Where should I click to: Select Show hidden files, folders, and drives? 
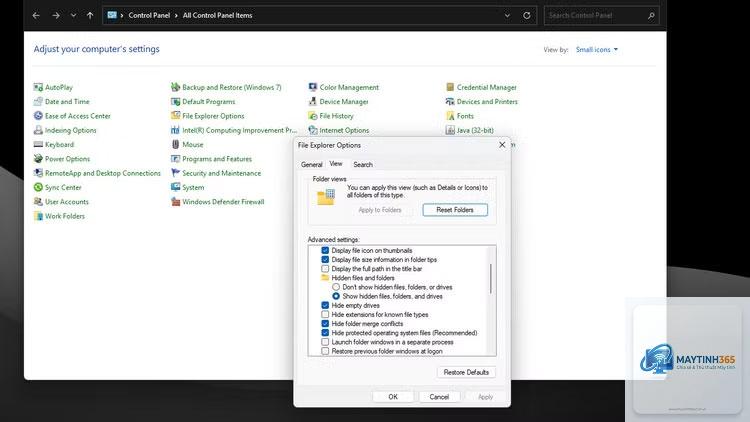(x=336, y=296)
